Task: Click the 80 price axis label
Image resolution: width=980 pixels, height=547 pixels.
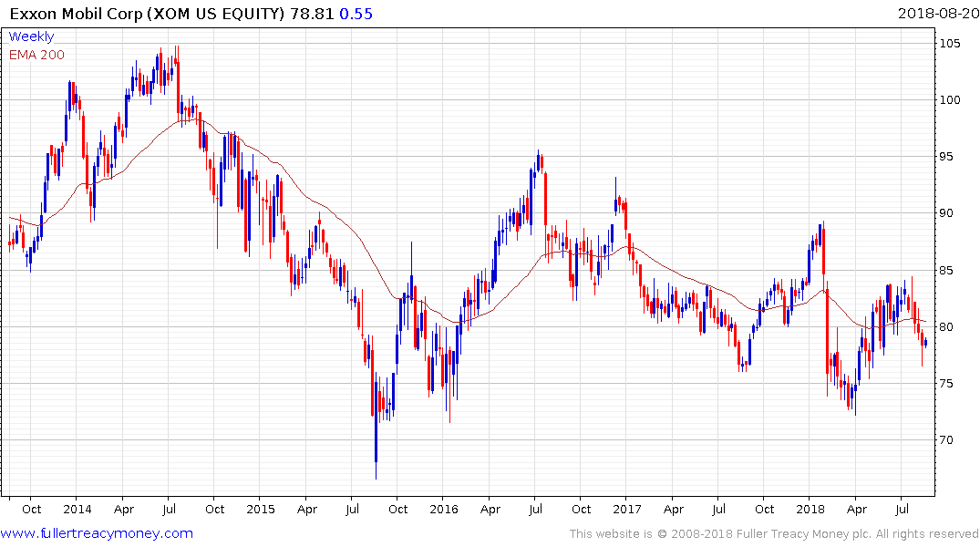Action: pyautogui.click(x=946, y=327)
